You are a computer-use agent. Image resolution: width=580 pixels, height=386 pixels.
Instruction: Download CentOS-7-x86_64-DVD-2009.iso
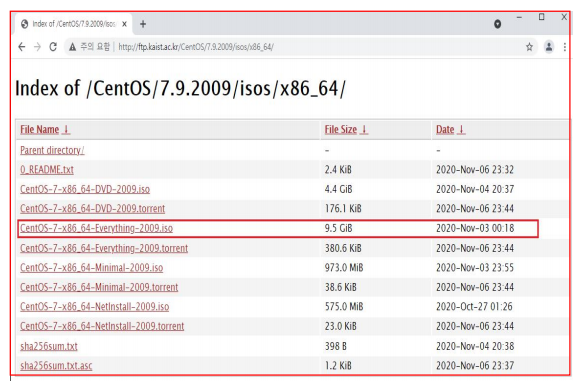[85, 189]
